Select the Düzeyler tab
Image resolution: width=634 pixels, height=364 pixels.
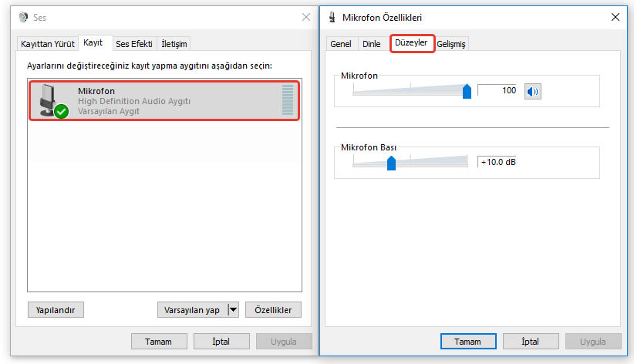pos(411,42)
